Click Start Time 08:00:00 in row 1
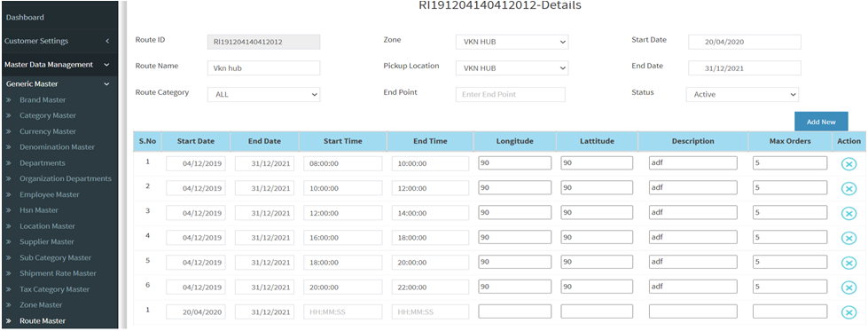This screenshot has height=331, width=868. point(342,163)
